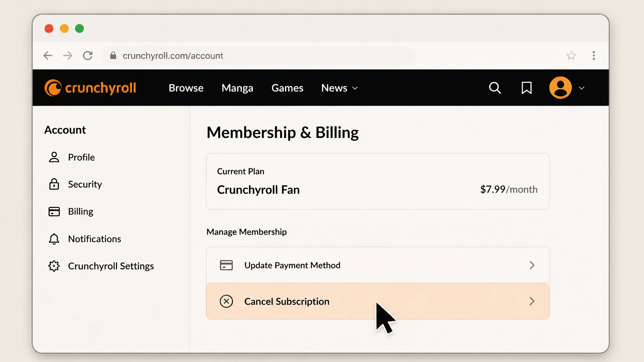Click the payment card icon in Update Payment row
The width and height of the screenshot is (644, 362).
point(226,265)
